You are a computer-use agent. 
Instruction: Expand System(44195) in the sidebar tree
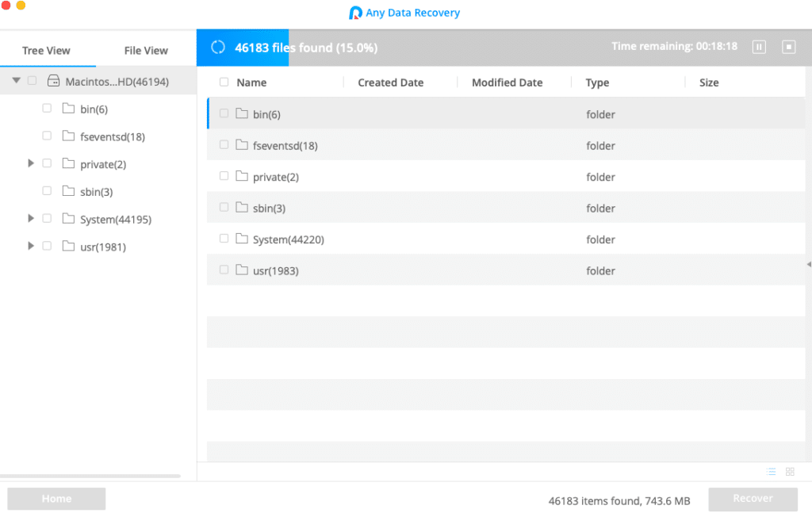pyautogui.click(x=30, y=217)
